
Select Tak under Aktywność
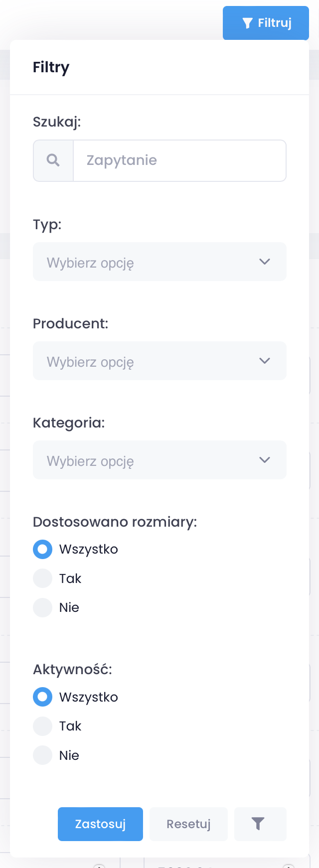tap(43, 726)
